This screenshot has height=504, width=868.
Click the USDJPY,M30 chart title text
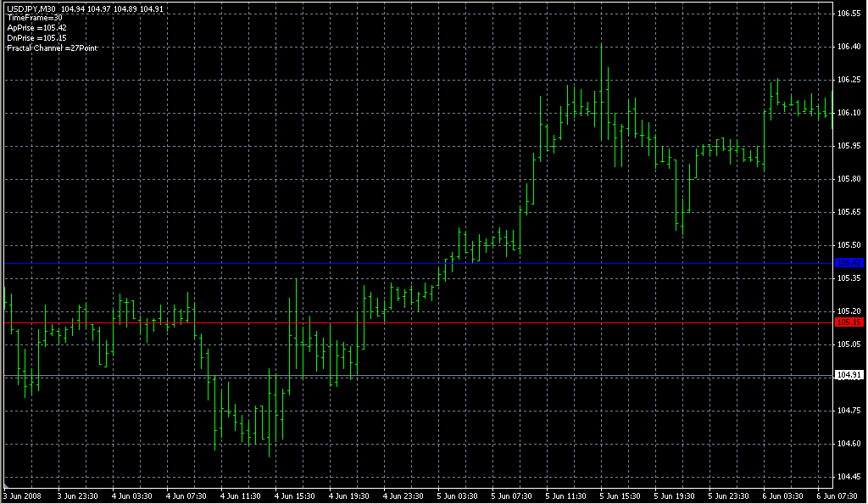point(31,8)
